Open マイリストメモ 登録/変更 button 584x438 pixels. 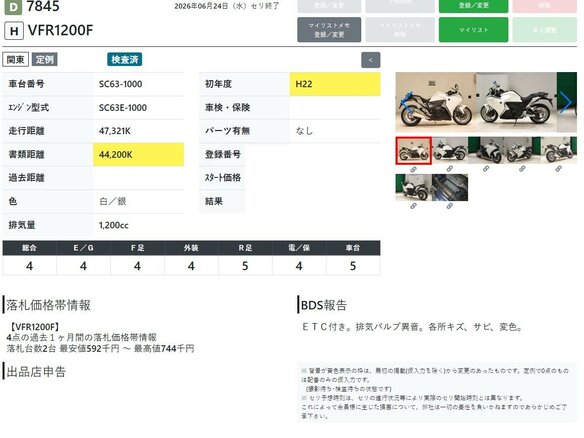click(x=329, y=30)
